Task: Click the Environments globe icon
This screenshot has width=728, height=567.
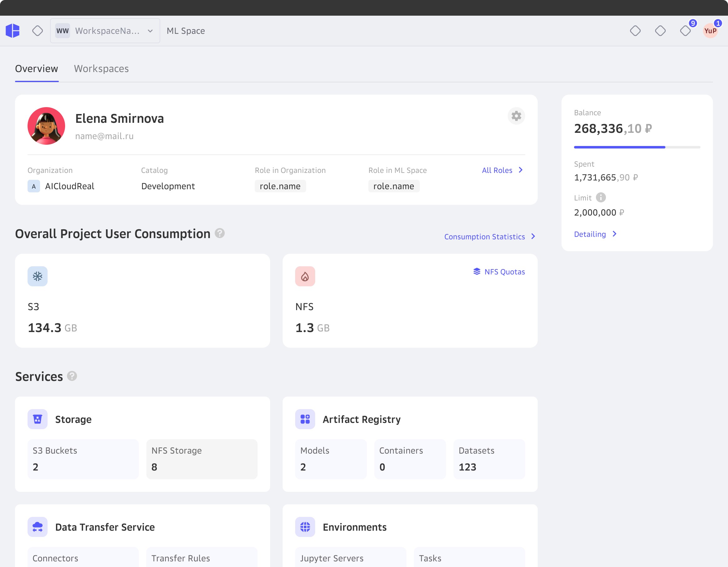Action: coord(305,527)
